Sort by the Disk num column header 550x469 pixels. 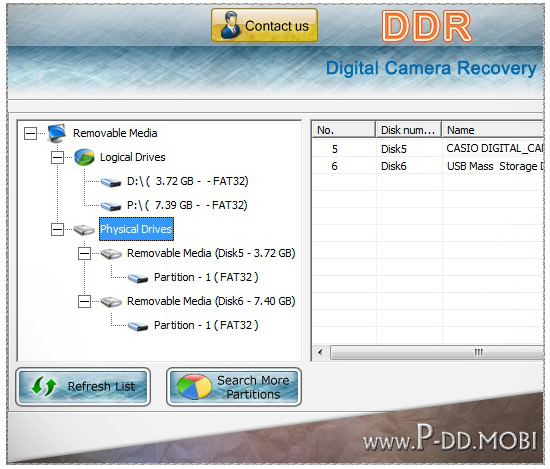coord(408,130)
